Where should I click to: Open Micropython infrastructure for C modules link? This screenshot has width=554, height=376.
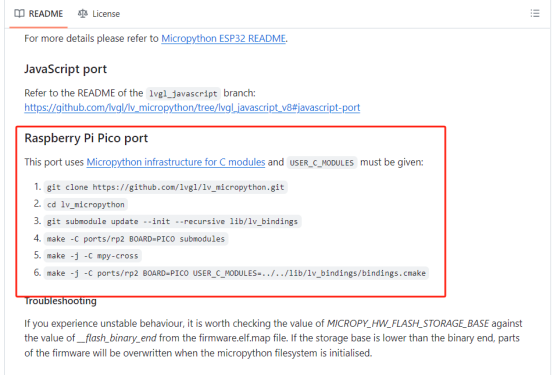(x=176, y=162)
